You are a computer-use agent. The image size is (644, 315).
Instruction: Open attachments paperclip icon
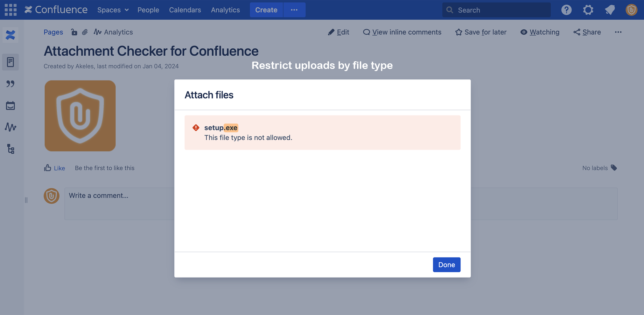click(x=85, y=32)
